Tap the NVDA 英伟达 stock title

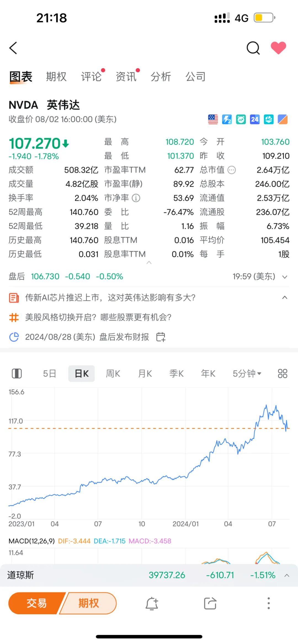click(x=44, y=105)
